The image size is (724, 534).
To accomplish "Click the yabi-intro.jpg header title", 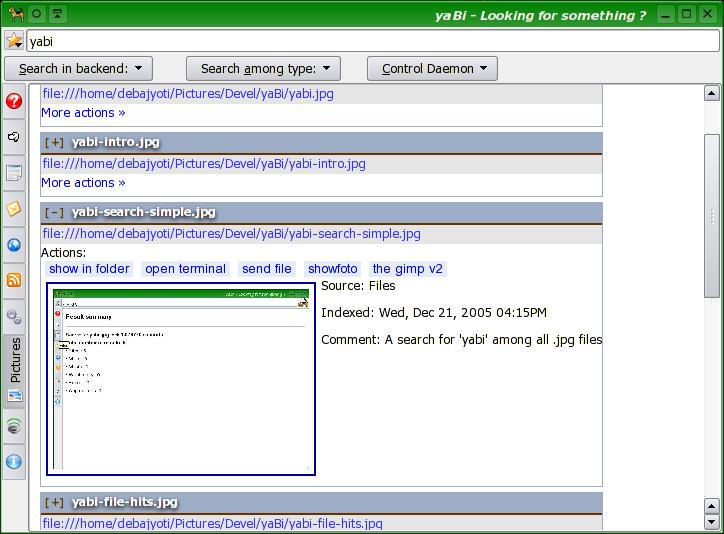I will click(x=115, y=142).
